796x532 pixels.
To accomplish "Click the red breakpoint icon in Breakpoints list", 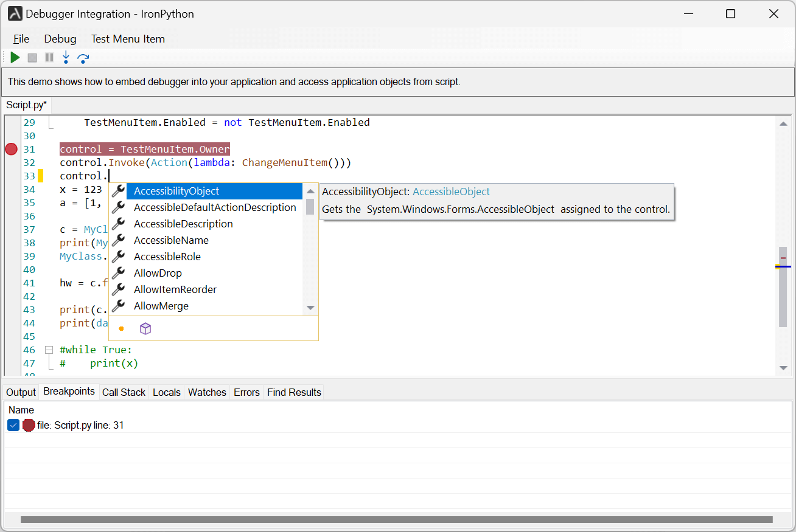I will [29, 426].
